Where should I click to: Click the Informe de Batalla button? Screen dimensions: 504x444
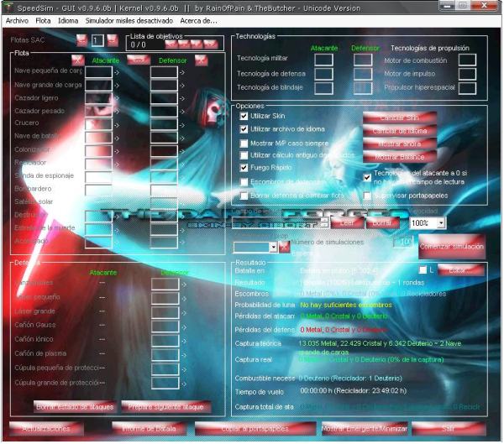(149, 429)
